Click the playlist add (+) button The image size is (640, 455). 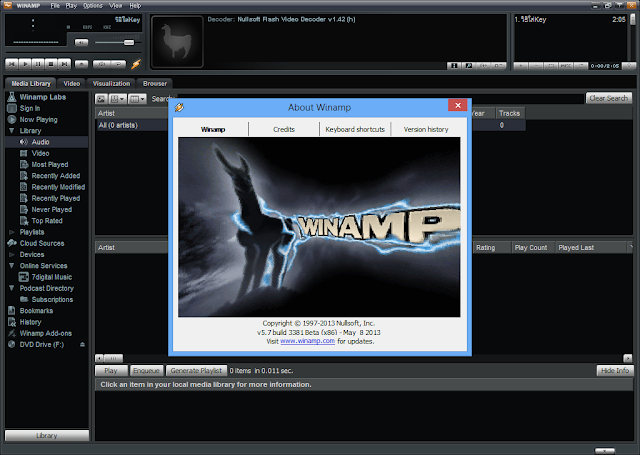[520, 66]
